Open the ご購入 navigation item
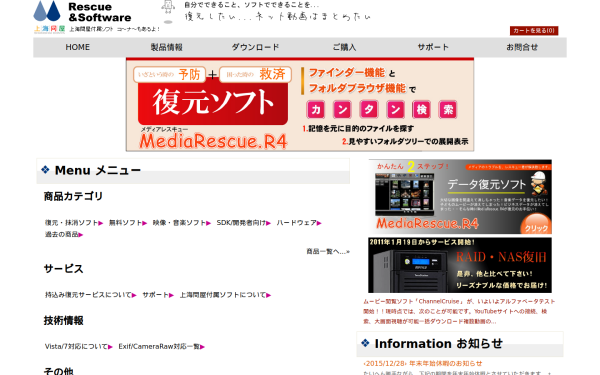This screenshot has height=375, width=600. coord(344,47)
